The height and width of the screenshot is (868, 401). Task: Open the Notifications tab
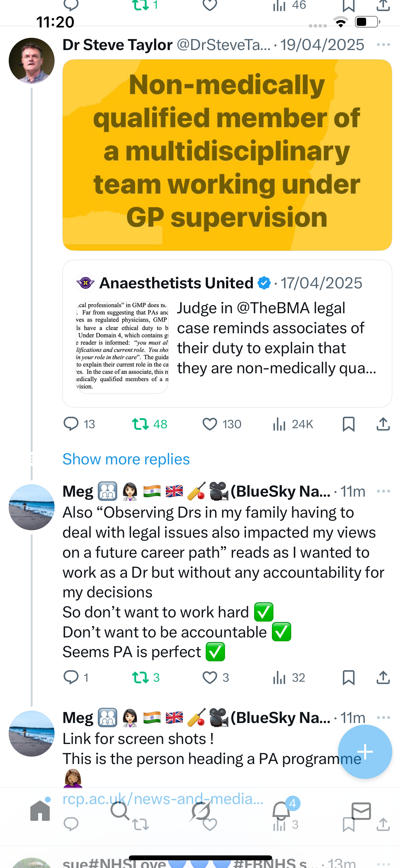(x=281, y=811)
